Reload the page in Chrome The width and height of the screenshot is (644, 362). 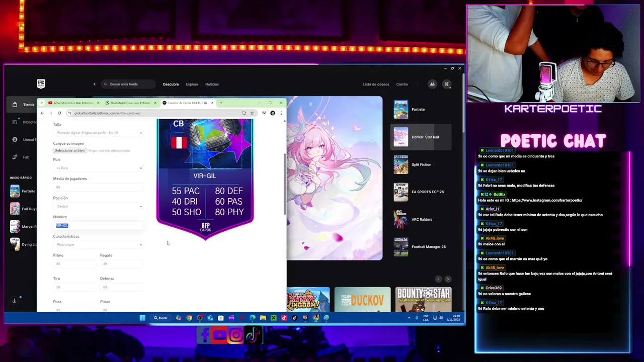tap(59, 113)
